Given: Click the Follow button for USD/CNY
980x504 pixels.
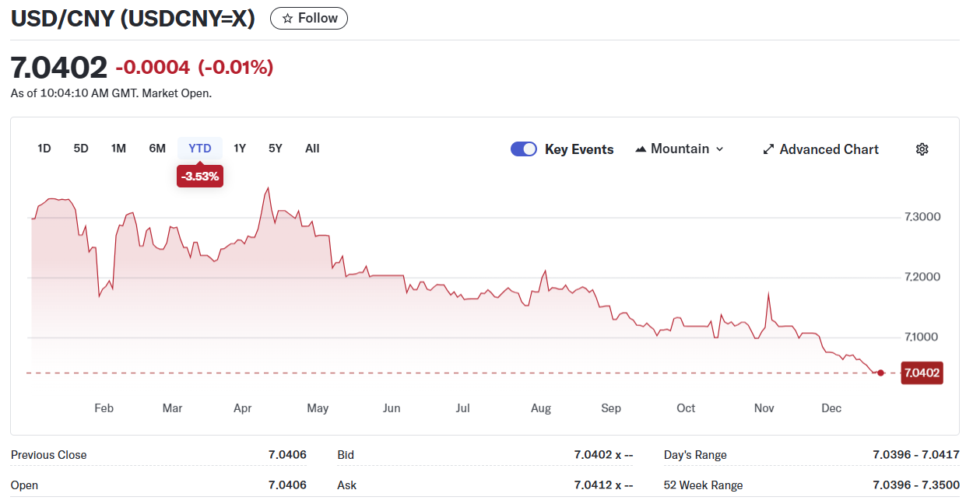Looking at the screenshot, I should click(x=309, y=19).
